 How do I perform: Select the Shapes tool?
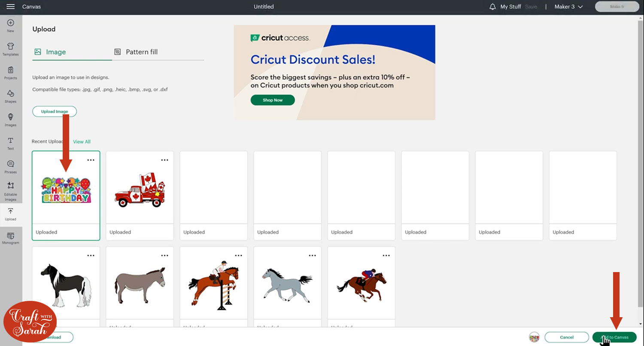(10, 96)
